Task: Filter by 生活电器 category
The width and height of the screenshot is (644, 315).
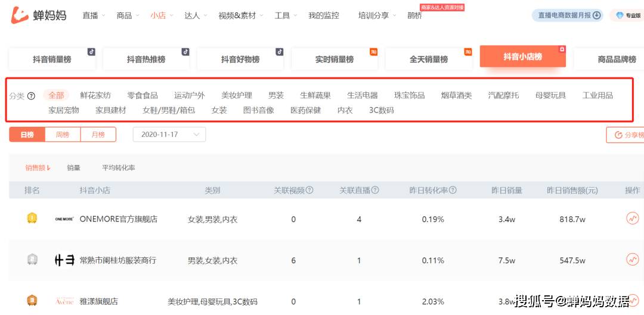Action: pyautogui.click(x=363, y=95)
